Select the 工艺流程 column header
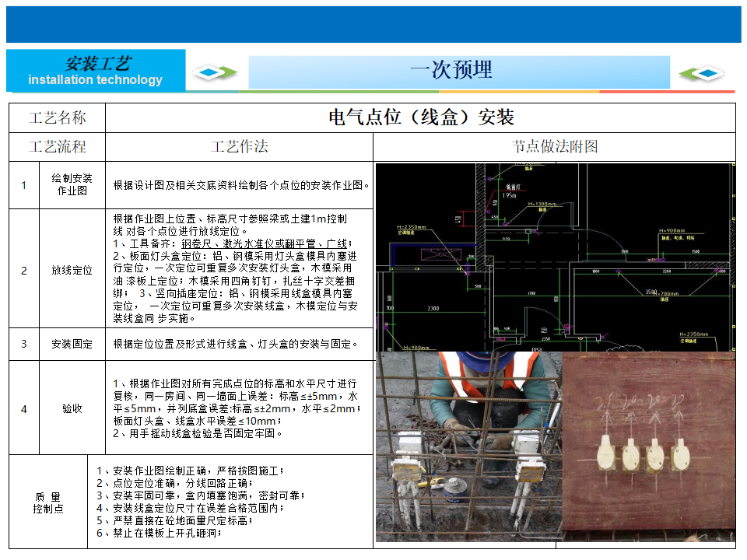 (57, 147)
